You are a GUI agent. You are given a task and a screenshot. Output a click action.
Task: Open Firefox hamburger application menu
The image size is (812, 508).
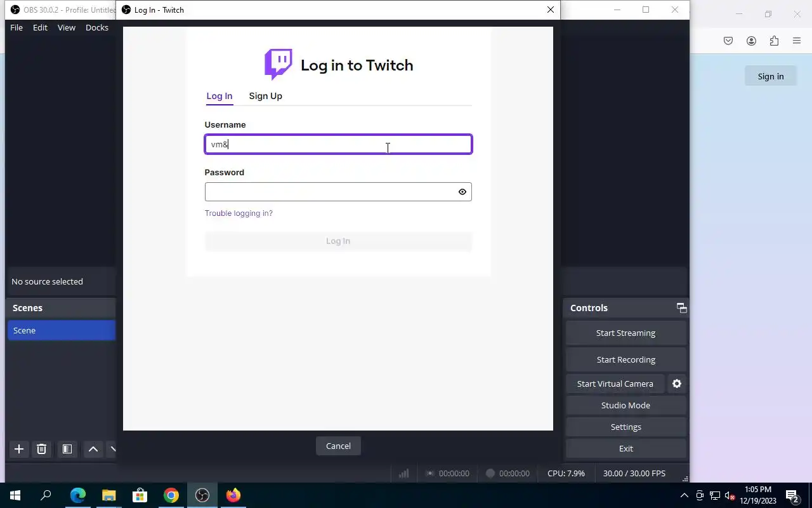tap(797, 41)
